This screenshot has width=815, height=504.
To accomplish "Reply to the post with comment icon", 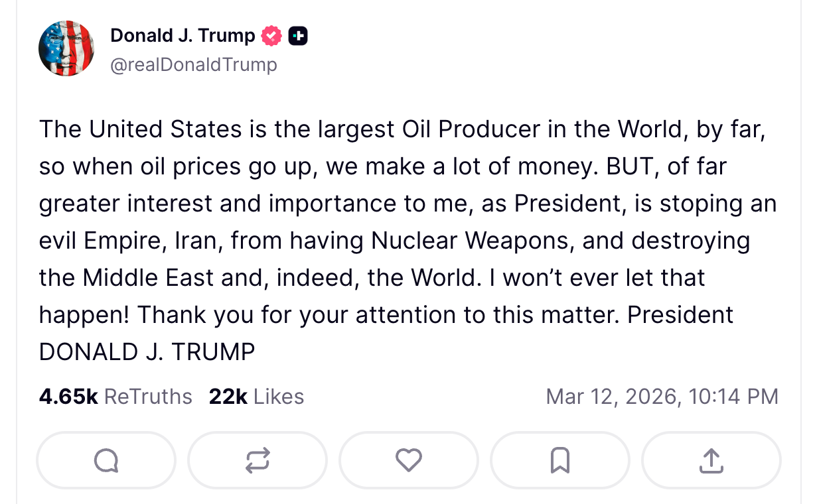I will pos(106,460).
